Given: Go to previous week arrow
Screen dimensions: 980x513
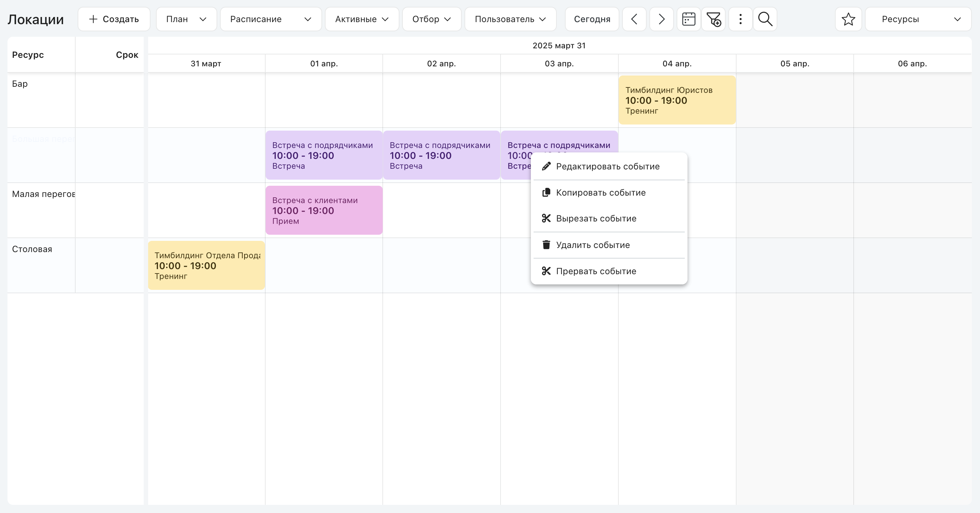Looking at the screenshot, I should coord(634,19).
